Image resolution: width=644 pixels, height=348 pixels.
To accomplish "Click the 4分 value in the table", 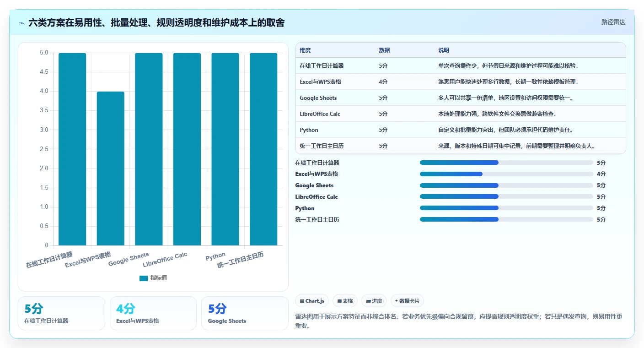I will click(383, 82).
